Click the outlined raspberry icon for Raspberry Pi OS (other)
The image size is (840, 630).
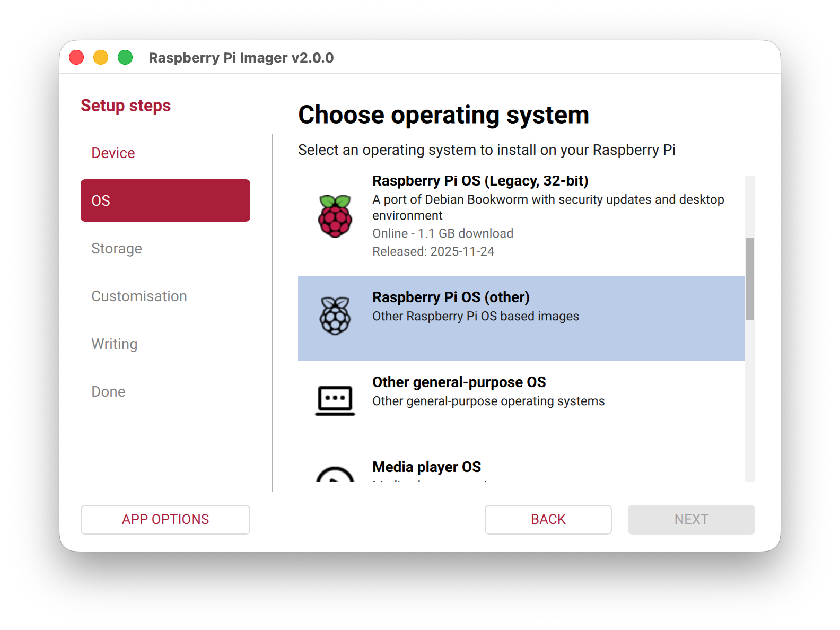tap(335, 316)
